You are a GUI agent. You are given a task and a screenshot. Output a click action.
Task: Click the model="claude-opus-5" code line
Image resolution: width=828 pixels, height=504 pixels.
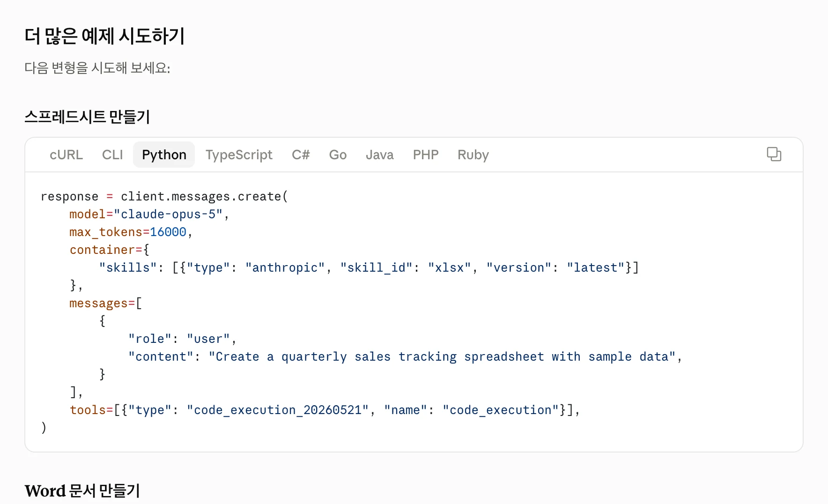coord(149,214)
